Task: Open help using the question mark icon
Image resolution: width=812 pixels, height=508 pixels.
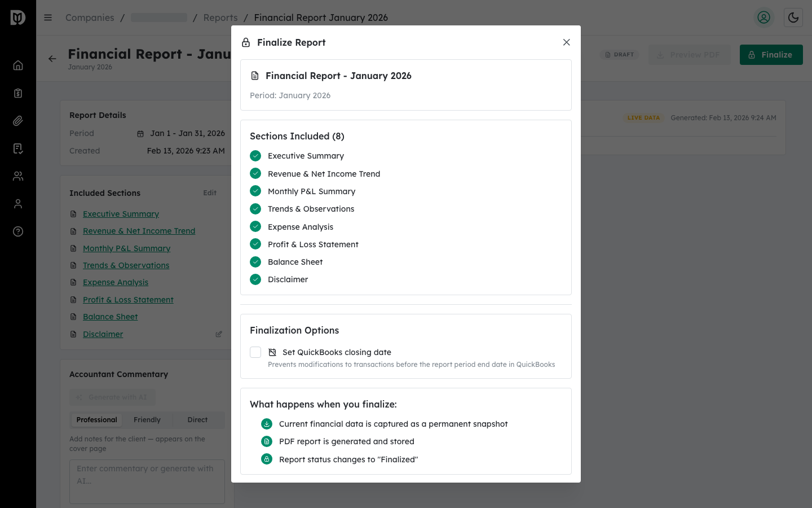Action: [17, 231]
